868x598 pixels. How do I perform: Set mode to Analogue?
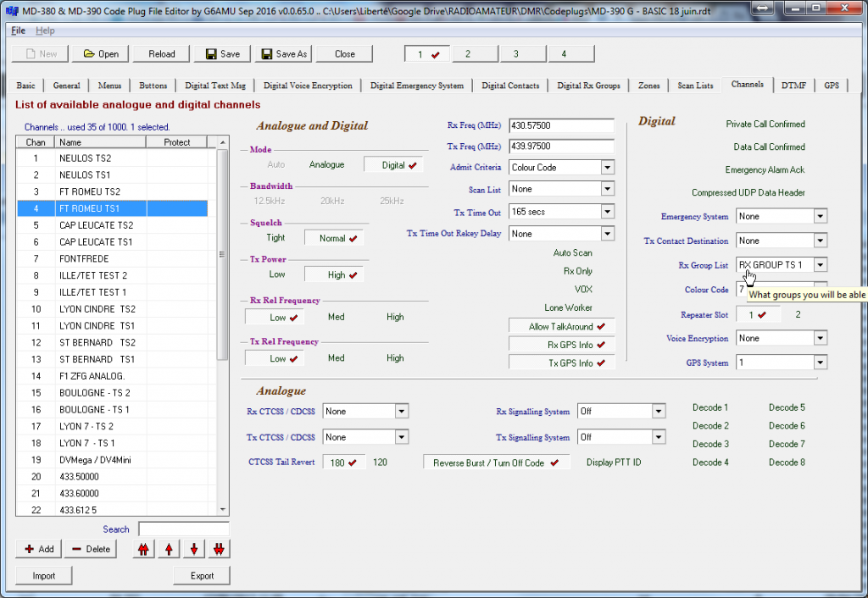[x=326, y=165]
